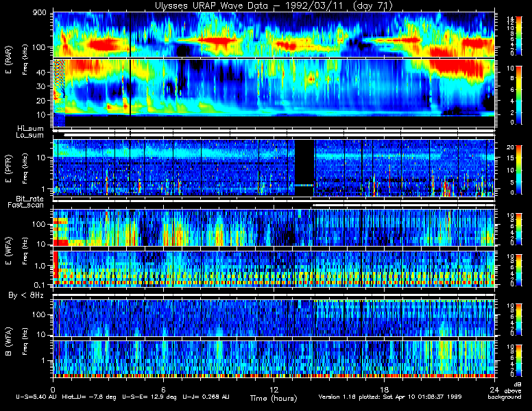Screen dimensions: 532x411
Task: Click the 'Hi_sum' row label
Action: point(31,129)
